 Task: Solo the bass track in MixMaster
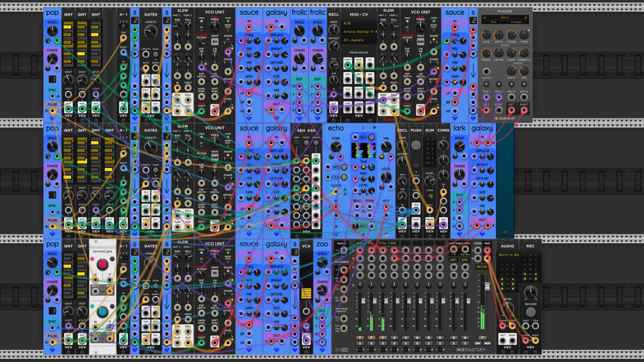360,343
